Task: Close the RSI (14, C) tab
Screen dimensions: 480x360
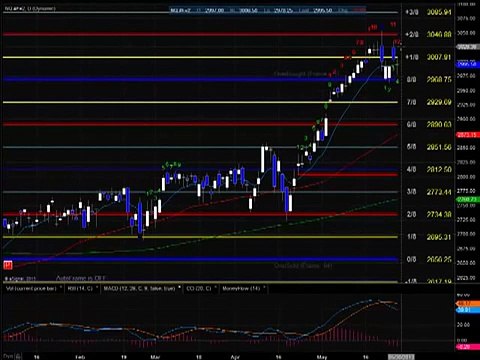Action: (97, 287)
